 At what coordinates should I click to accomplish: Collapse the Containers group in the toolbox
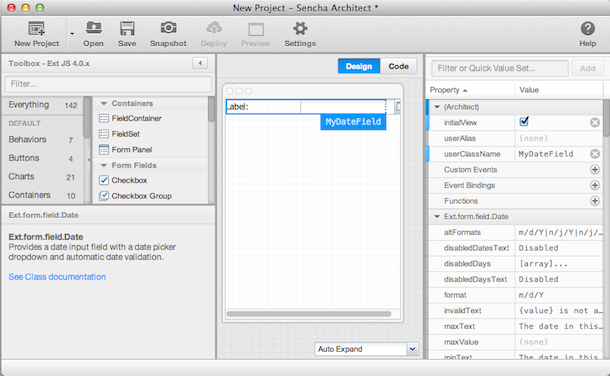103,103
